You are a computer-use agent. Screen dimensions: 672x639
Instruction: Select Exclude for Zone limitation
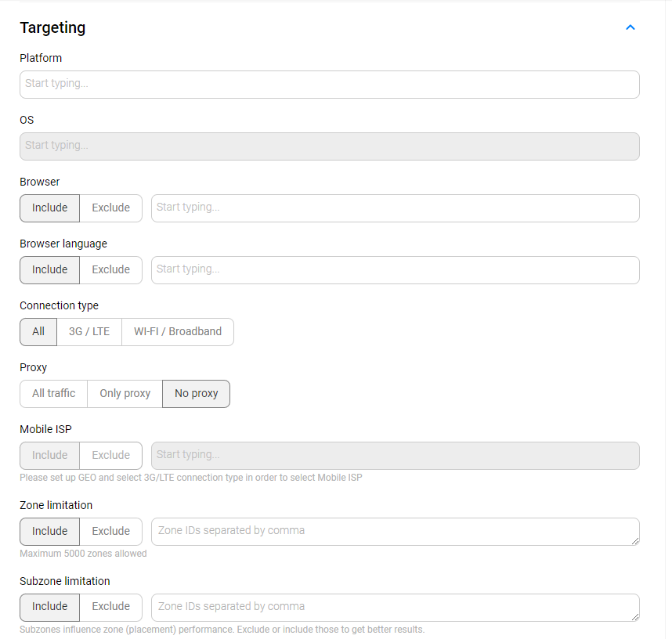(110, 532)
